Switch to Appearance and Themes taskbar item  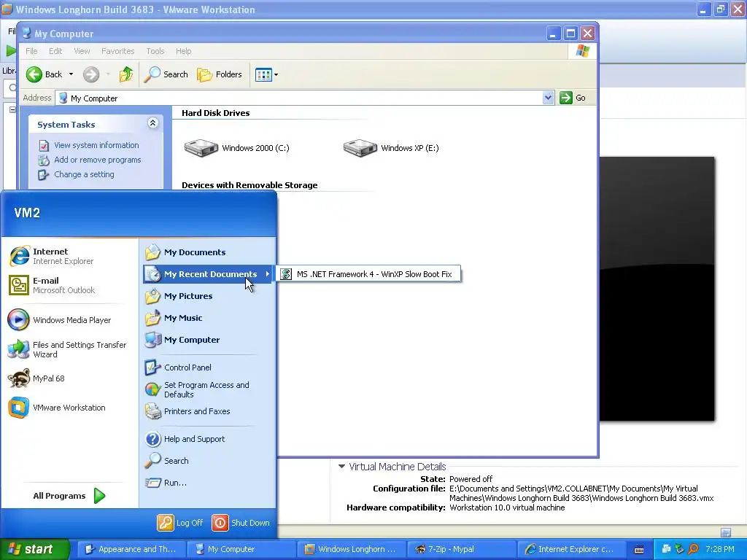tap(130, 549)
